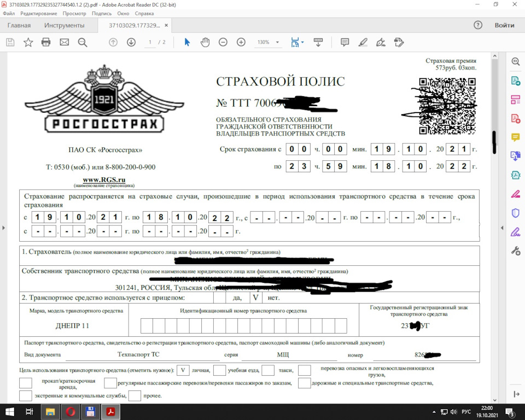Check the 'учебная езда' box
525x420 pixels.
(x=219, y=370)
